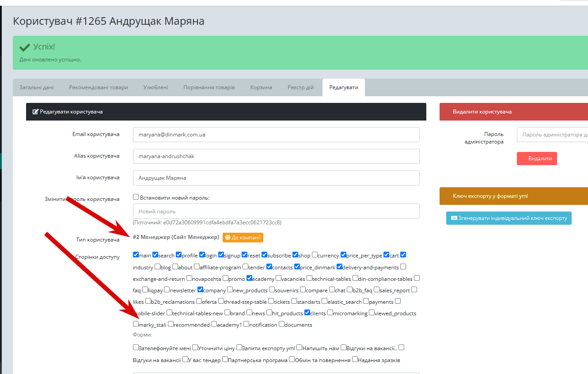Check the blog access checkbox
This screenshot has height=374, width=588.
158,267
